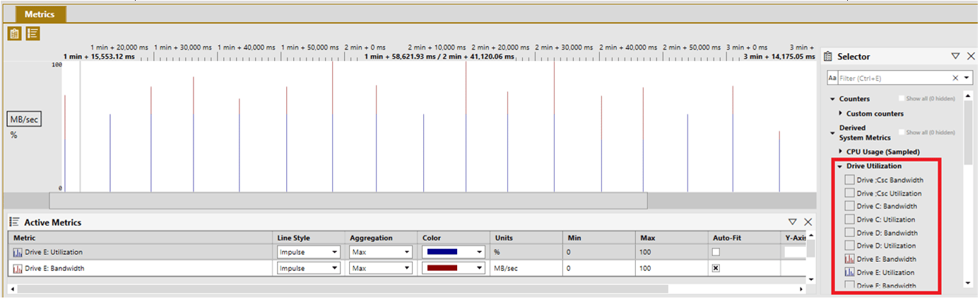This screenshot has height=300, width=980.
Task: Open the Metrics tab
Action: (x=40, y=14)
